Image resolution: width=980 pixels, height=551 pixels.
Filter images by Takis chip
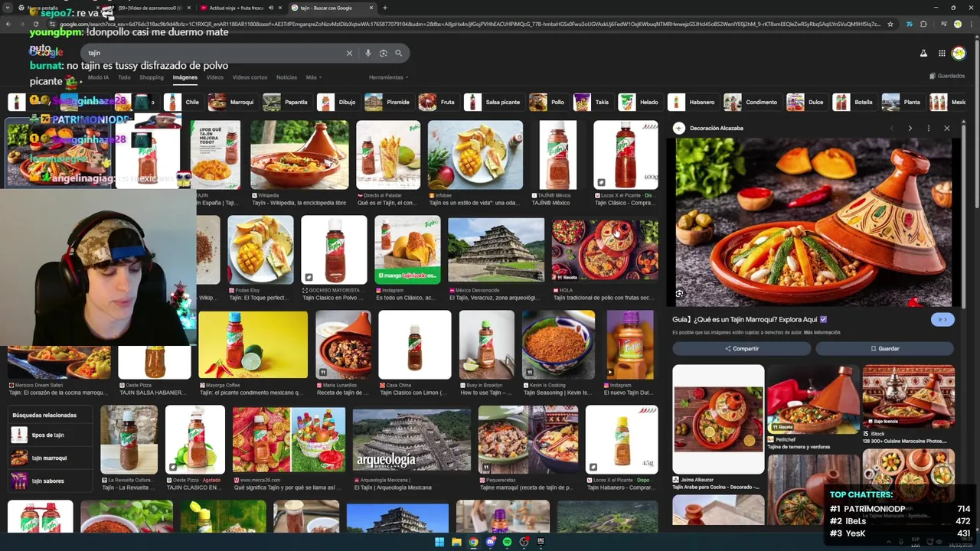(593, 102)
